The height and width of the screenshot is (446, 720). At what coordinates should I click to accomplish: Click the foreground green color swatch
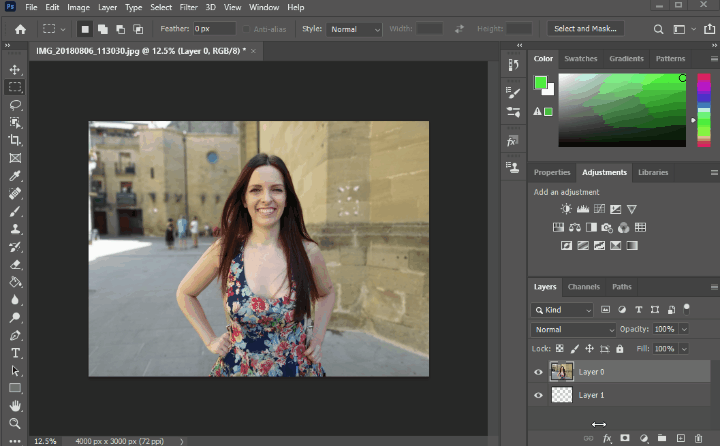click(540, 82)
